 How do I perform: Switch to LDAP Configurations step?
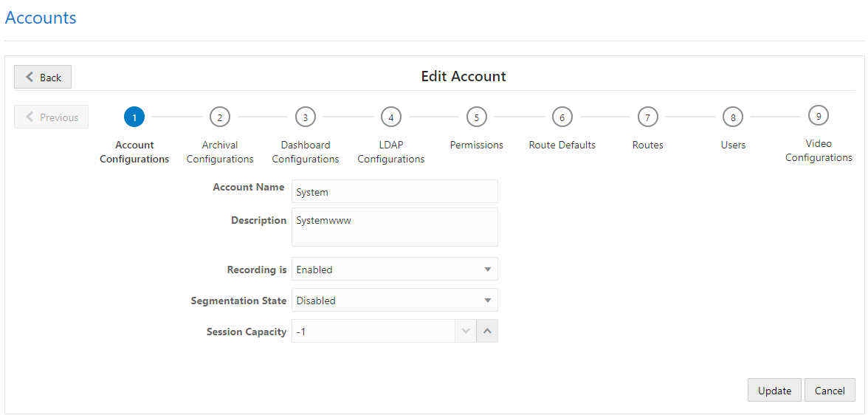(391, 152)
